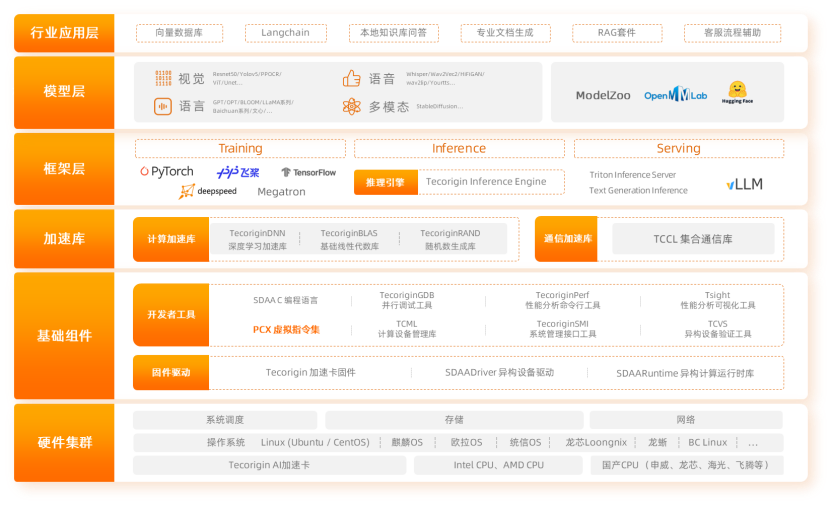Click the 系统调度 bar
832x506 pixels.
[225, 420]
